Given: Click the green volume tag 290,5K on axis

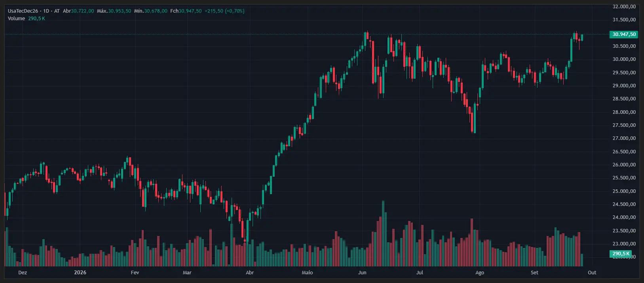Looking at the screenshot, I should click(x=621, y=254).
